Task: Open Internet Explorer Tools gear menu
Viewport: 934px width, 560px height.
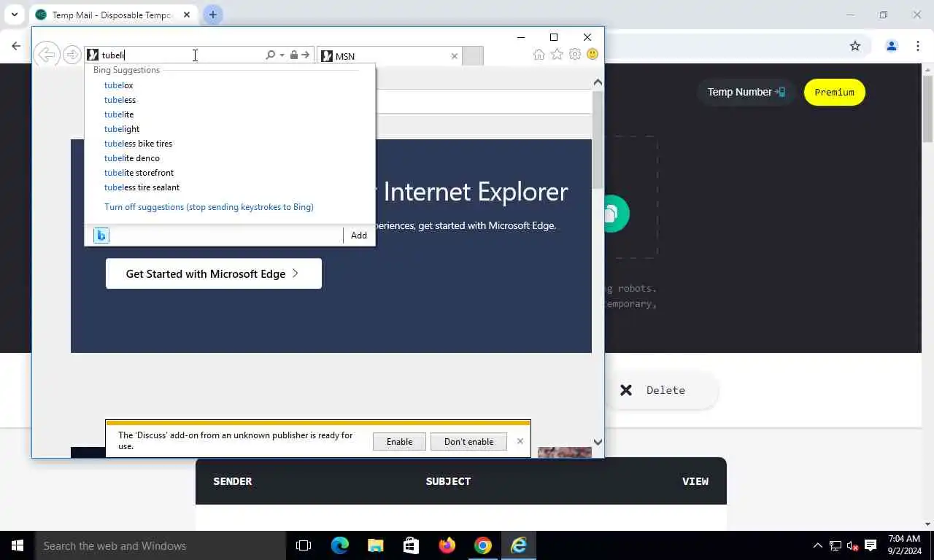Action: (574, 55)
